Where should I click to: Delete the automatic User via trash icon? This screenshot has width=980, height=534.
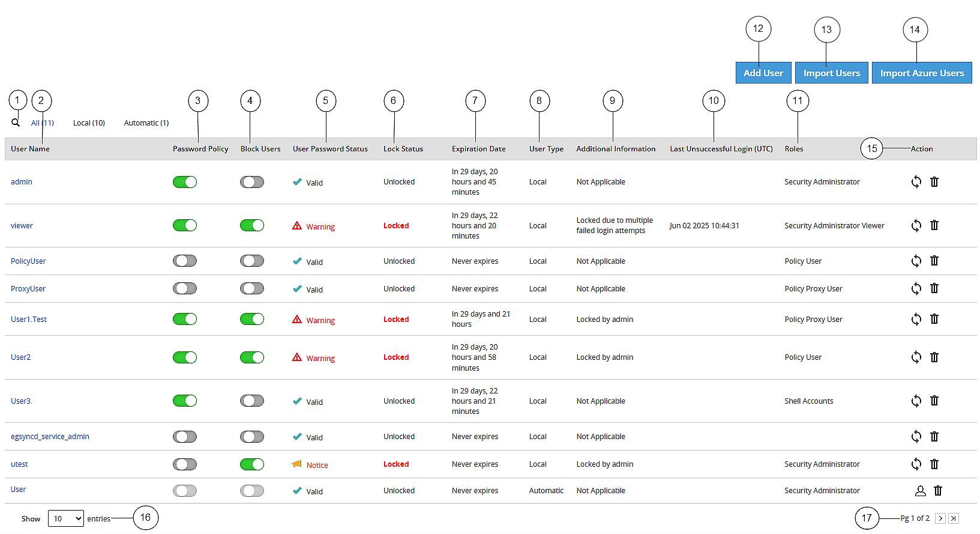tap(938, 491)
